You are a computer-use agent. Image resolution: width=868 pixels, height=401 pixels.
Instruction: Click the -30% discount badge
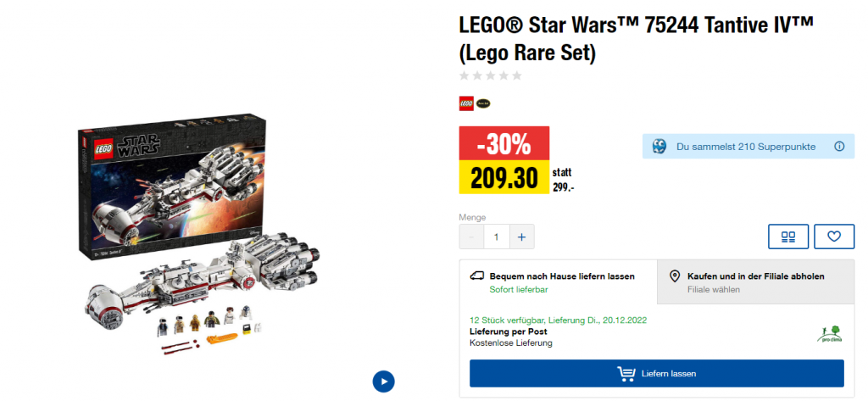pyautogui.click(x=504, y=143)
